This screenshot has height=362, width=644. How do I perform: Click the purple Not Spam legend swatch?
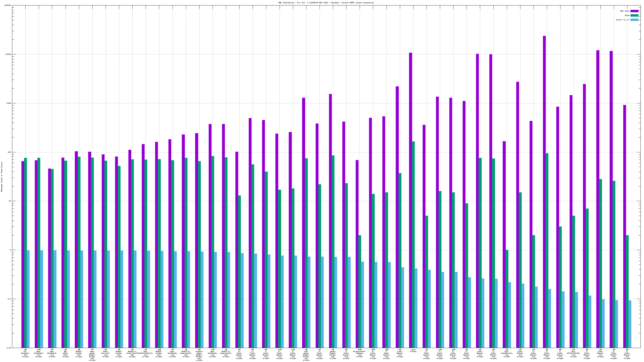(634, 11)
